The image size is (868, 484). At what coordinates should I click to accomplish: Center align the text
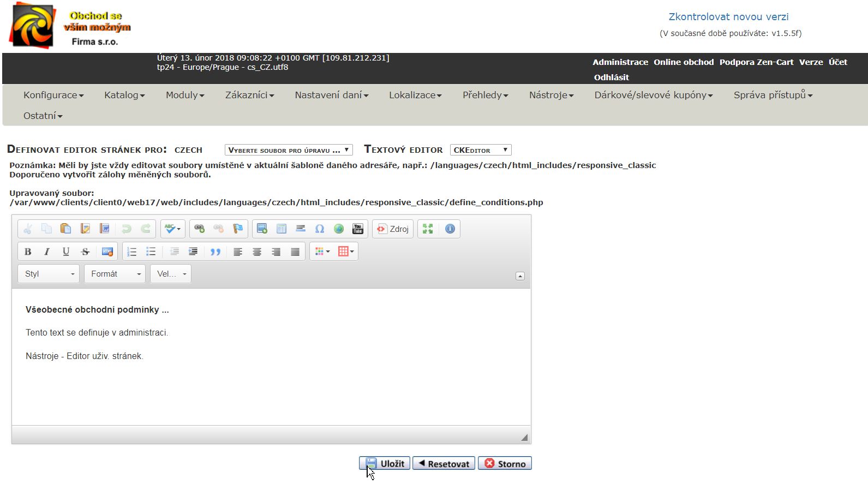point(257,252)
